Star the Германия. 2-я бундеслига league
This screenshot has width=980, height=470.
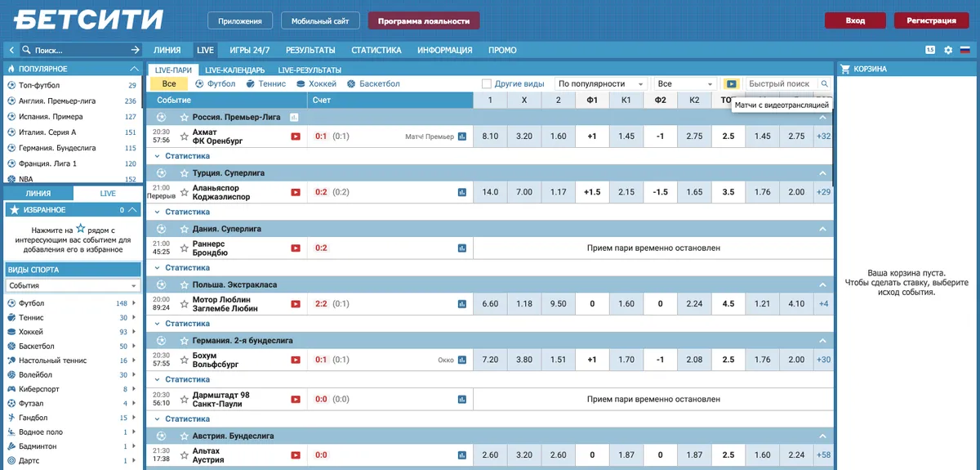tap(185, 340)
